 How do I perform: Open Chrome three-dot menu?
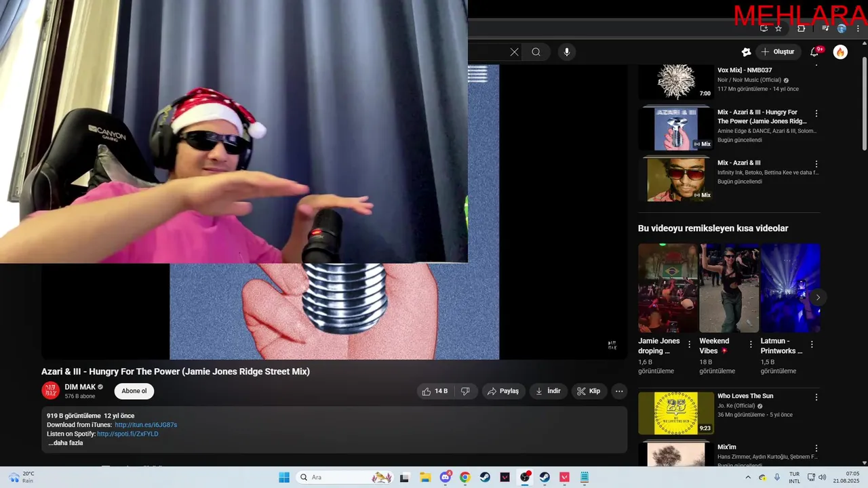point(858,28)
